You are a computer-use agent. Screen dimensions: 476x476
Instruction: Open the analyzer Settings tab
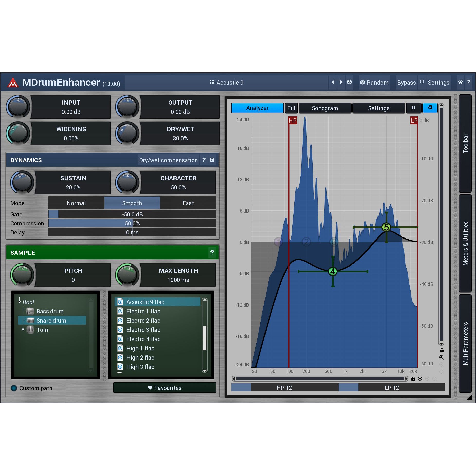click(378, 108)
